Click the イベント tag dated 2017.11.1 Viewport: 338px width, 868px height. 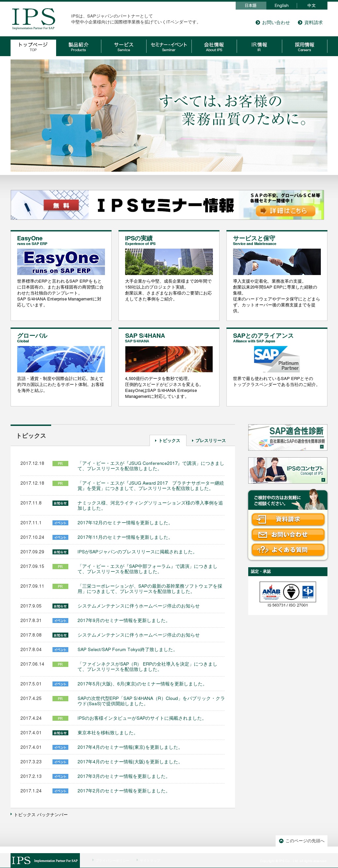point(60,523)
